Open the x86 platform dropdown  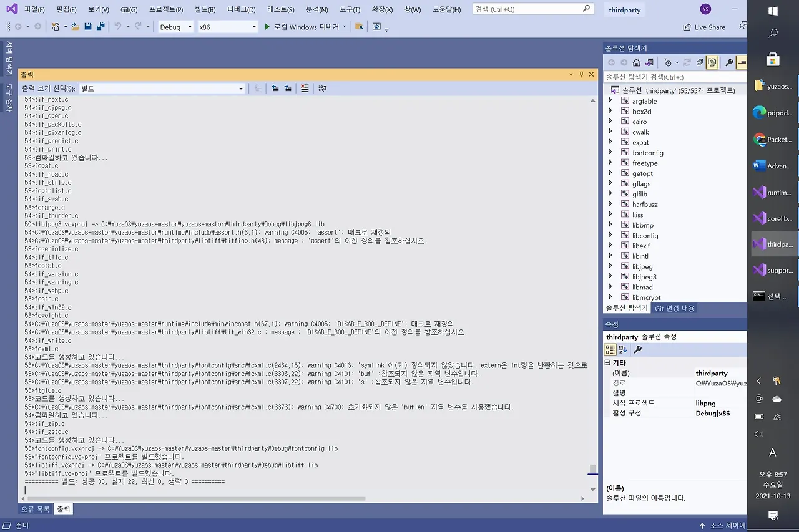227,27
